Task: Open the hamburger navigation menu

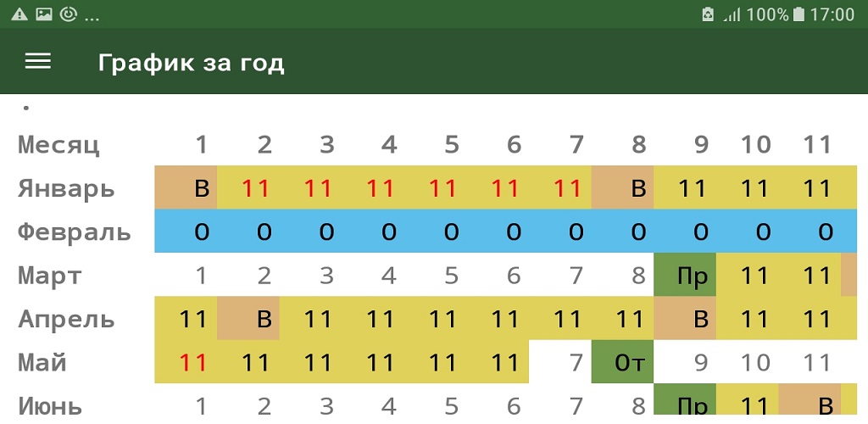Action: click(x=38, y=61)
